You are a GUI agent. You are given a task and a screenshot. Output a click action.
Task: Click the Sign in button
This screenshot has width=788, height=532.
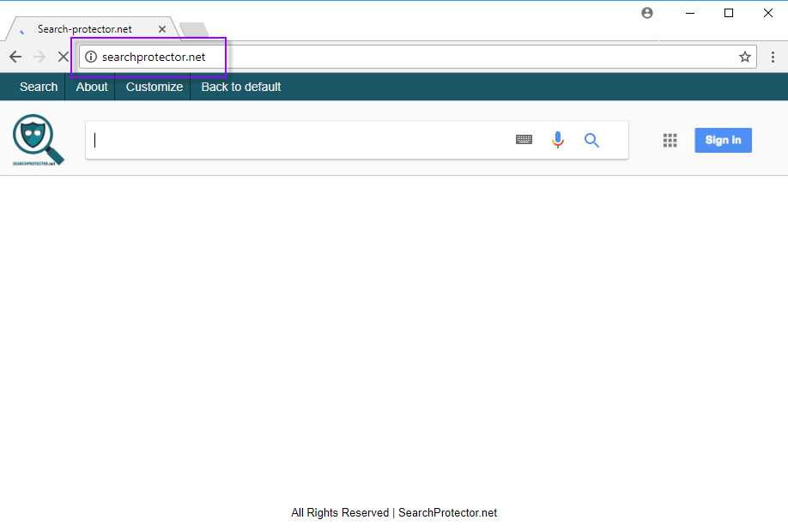point(723,140)
